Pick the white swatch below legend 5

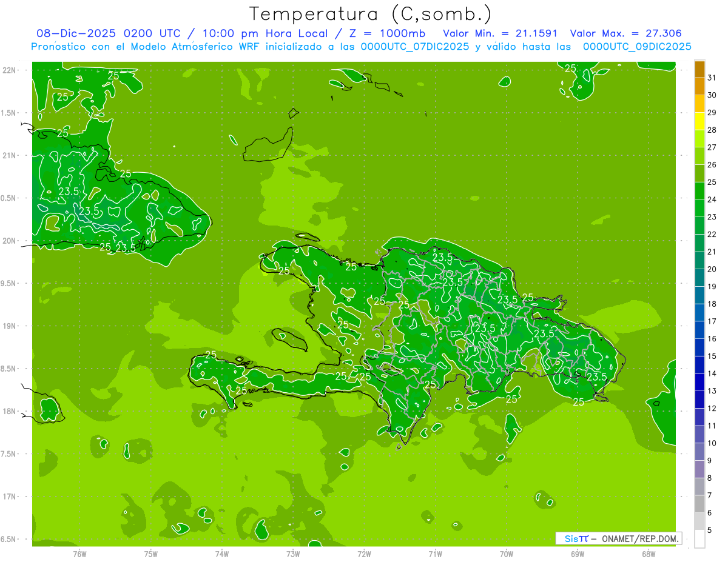[699, 539]
